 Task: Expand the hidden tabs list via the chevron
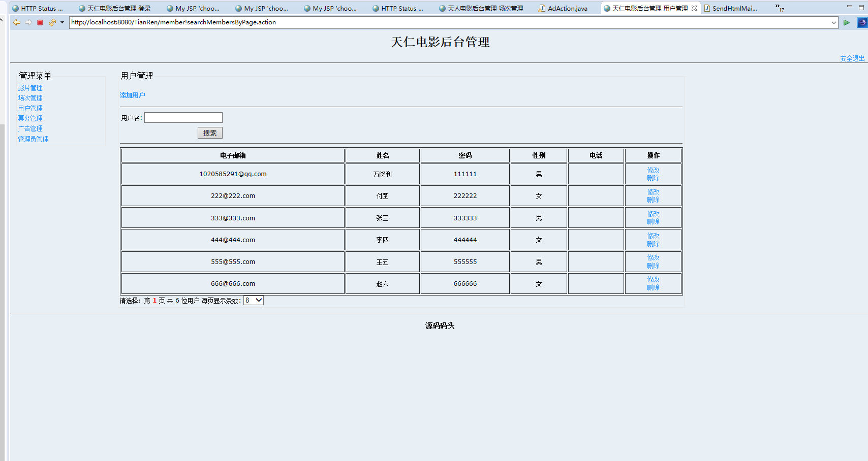(x=778, y=8)
